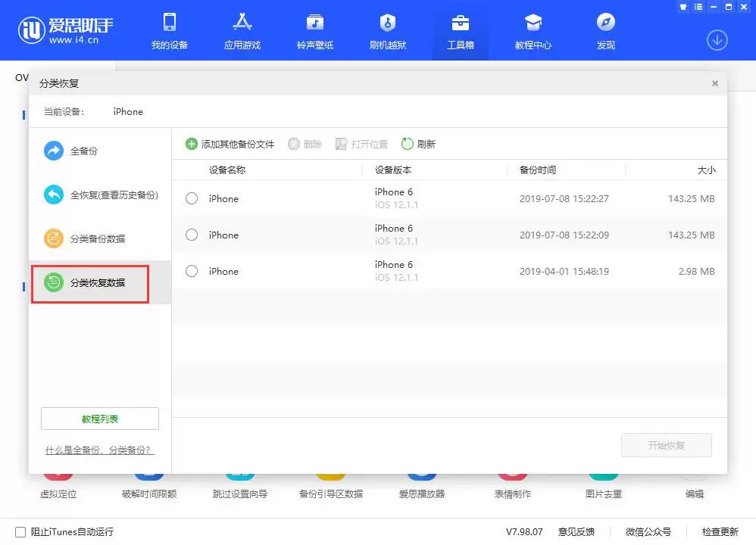
Task: Open the 我的设备 (My Device) section
Action: (x=169, y=31)
